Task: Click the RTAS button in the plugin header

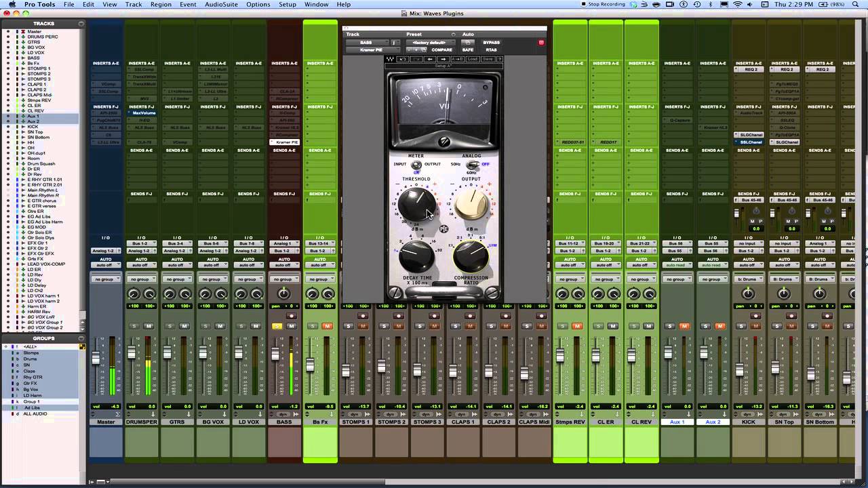Action: (491, 49)
